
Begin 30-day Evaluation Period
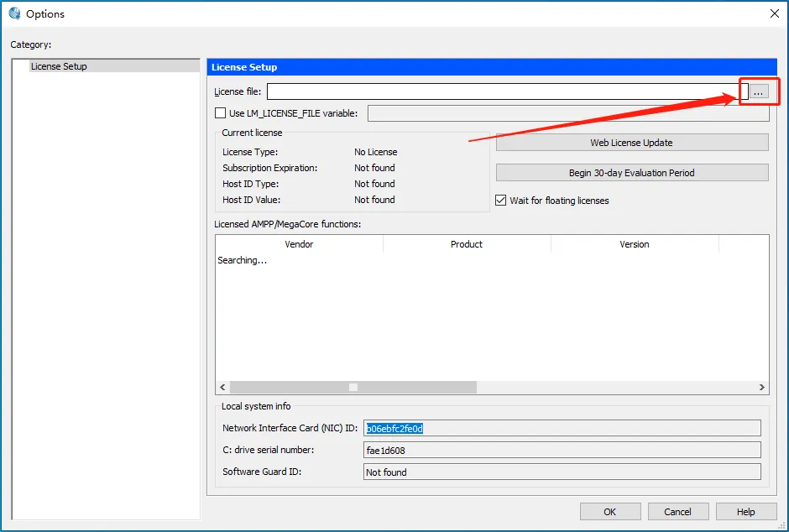pyautogui.click(x=632, y=173)
